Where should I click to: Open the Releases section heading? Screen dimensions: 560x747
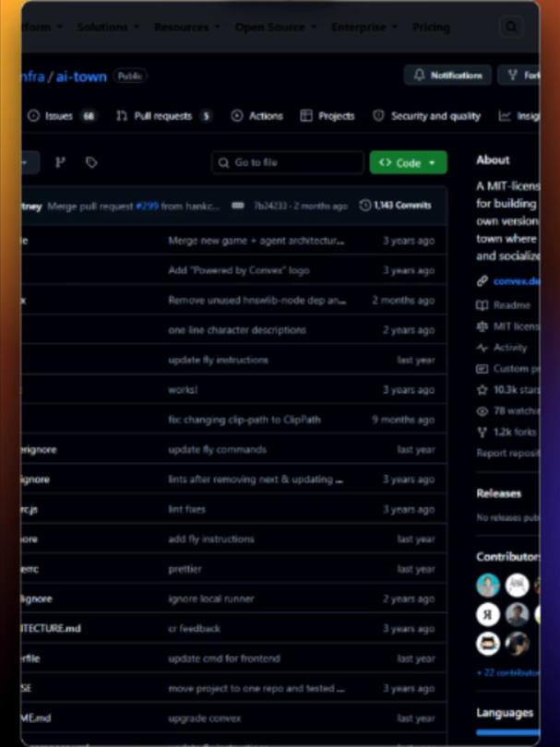point(498,493)
